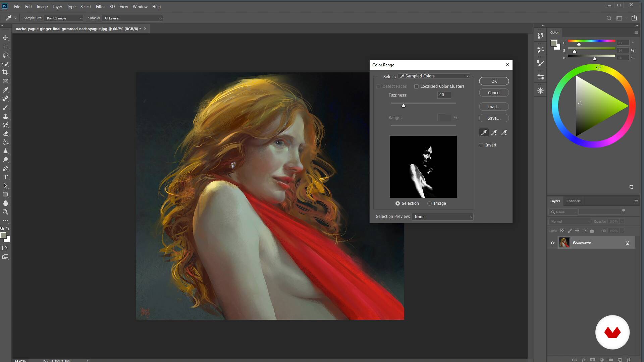Select the Hand tool
This screenshot has width=644, height=362.
pyautogui.click(x=5, y=203)
